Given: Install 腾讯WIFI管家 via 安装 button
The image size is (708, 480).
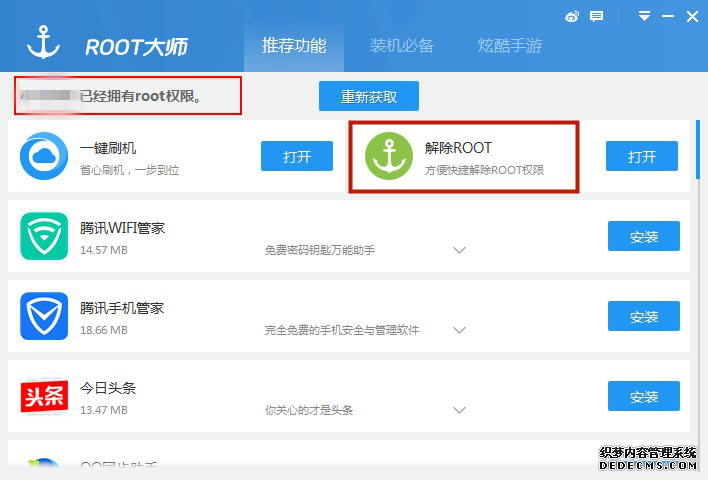Looking at the screenshot, I should [x=644, y=236].
